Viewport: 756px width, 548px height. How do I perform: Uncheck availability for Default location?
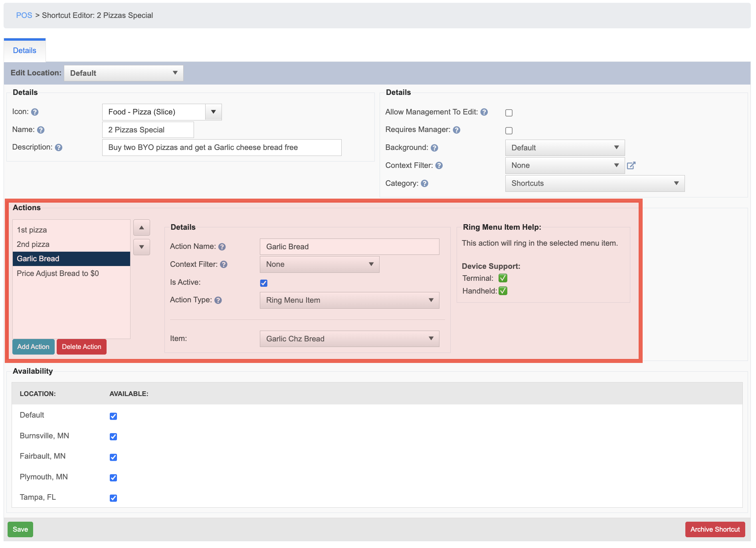[x=113, y=416]
